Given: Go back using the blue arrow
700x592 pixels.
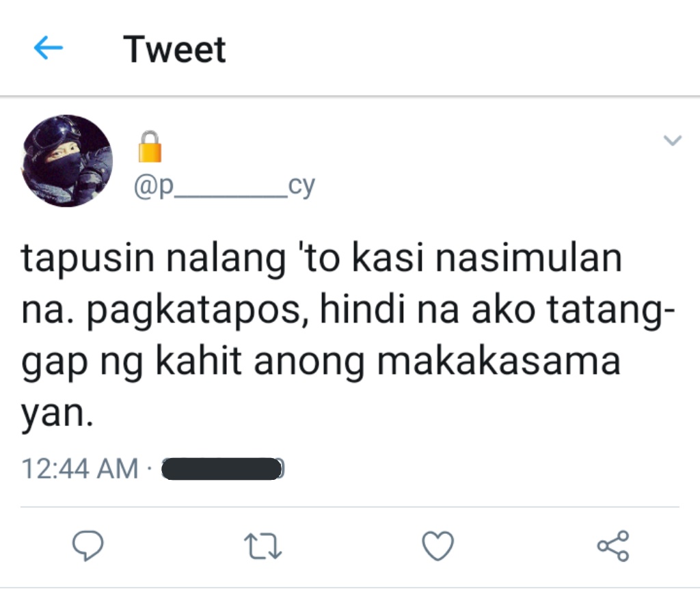Looking at the screenshot, I should 49,48.
